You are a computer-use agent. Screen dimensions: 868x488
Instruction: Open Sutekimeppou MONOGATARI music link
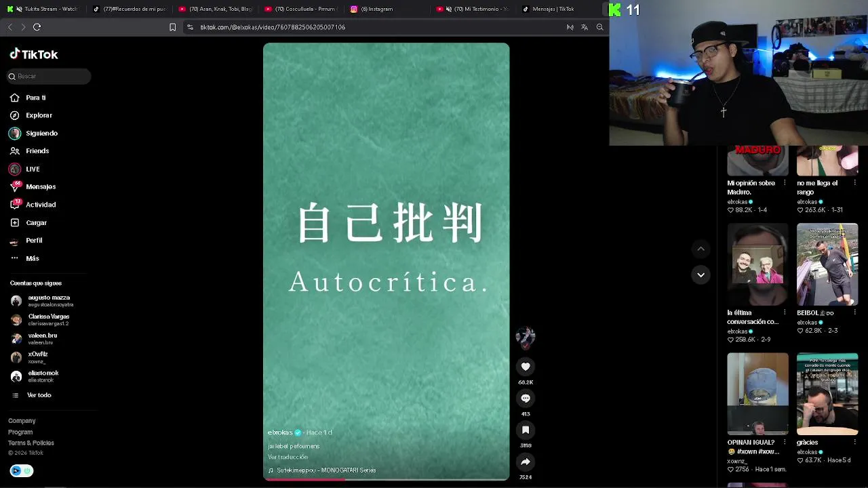[x=322, y=470]
